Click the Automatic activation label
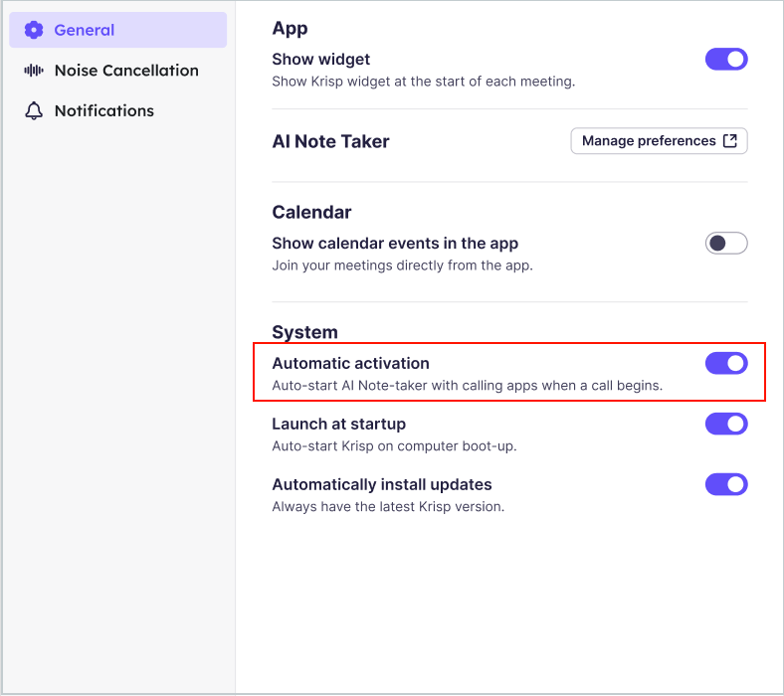The width and height of the screenshot is (784, 696). [x=350, y=363]
